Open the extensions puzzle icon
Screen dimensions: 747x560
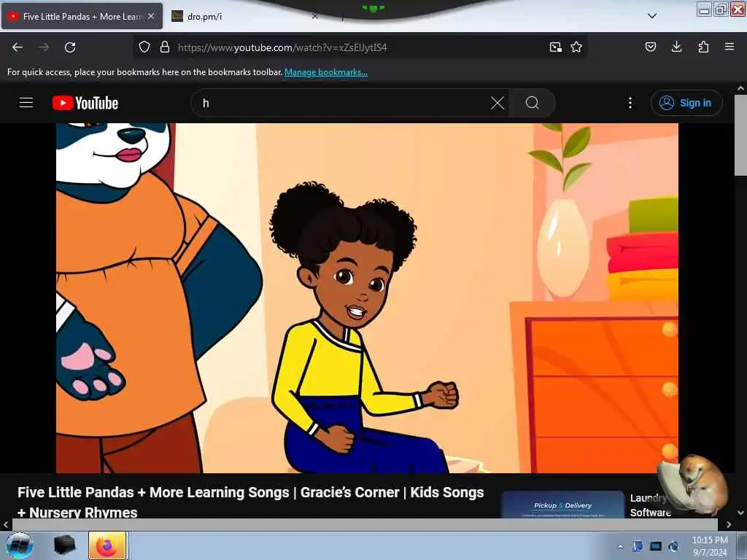point(703,47)
